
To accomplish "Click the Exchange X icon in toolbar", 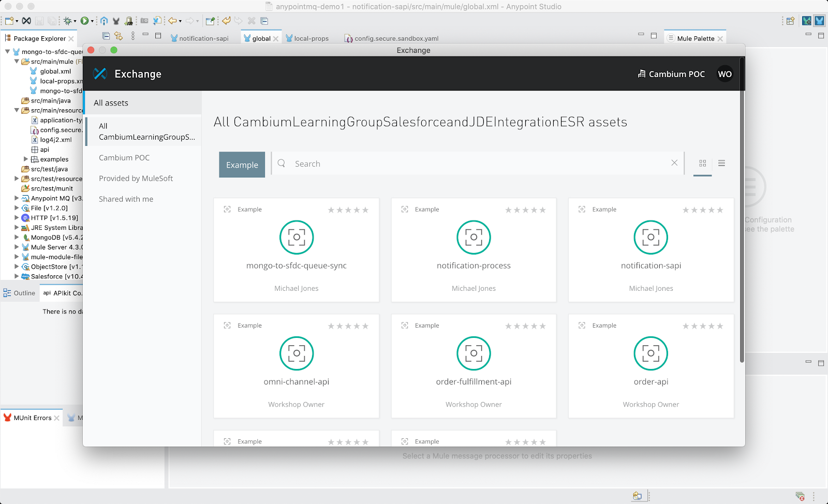I will 26,21.
